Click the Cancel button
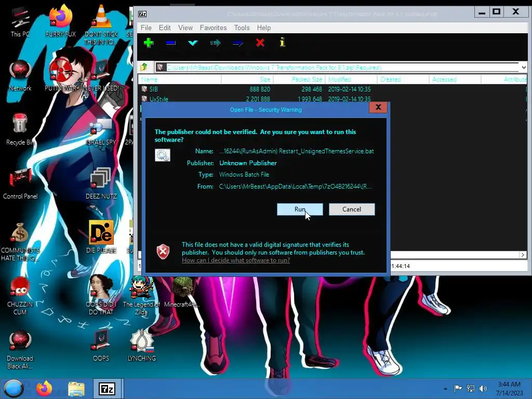532x399 pixels. pyautogui.click(x=352, y=209)
